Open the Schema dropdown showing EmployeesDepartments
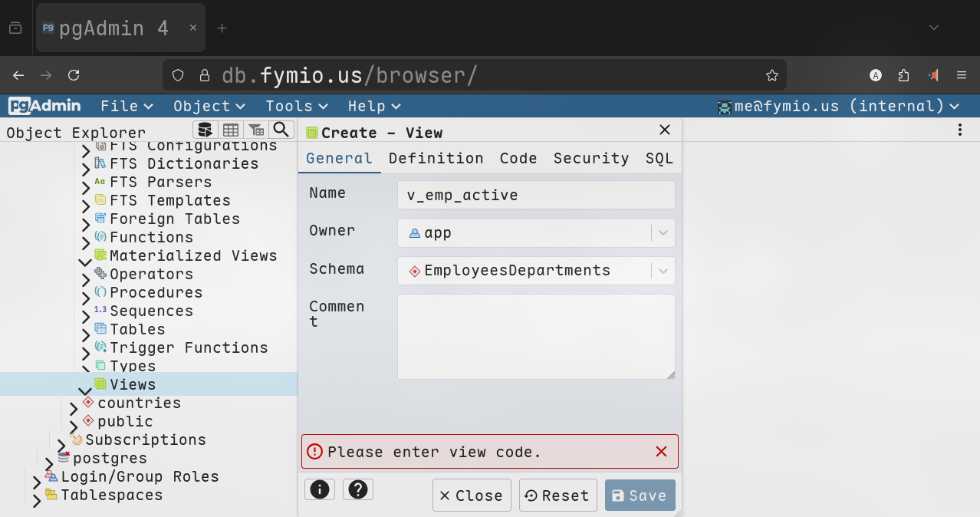The width and height of the screenshot is (980, 517). pos(663,271)
